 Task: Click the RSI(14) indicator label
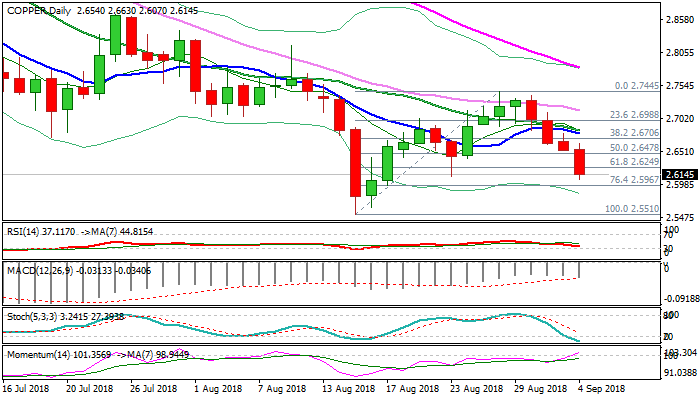(x=23, y=229)
